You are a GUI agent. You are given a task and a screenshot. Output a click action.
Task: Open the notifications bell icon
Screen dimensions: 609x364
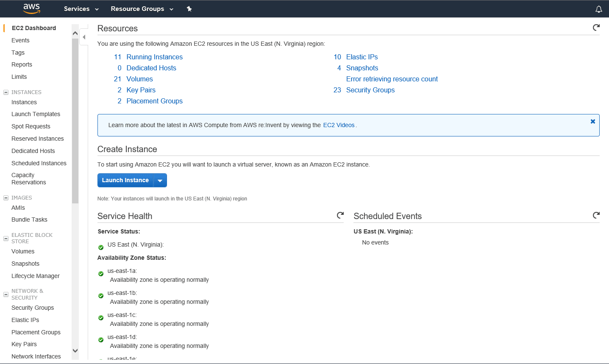point(598,8)
